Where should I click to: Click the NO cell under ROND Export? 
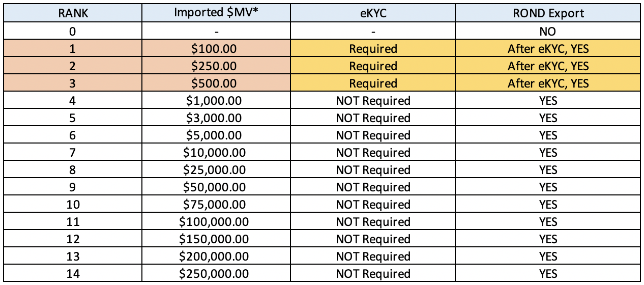[x=548, y=32]
